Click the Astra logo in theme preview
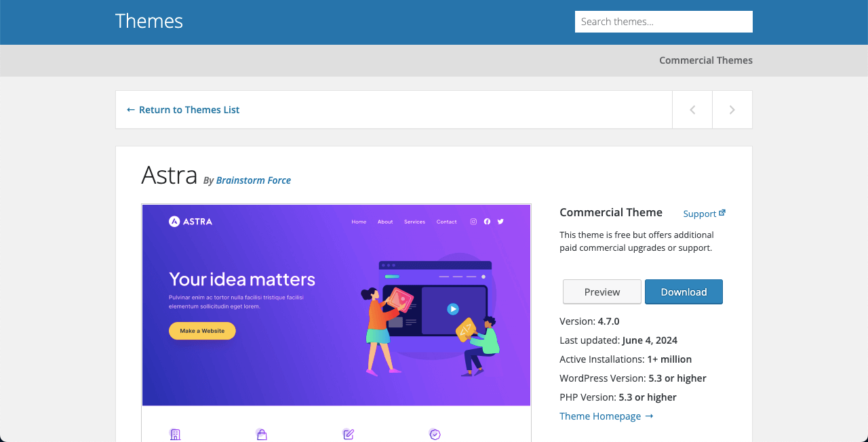 point(191,221)
